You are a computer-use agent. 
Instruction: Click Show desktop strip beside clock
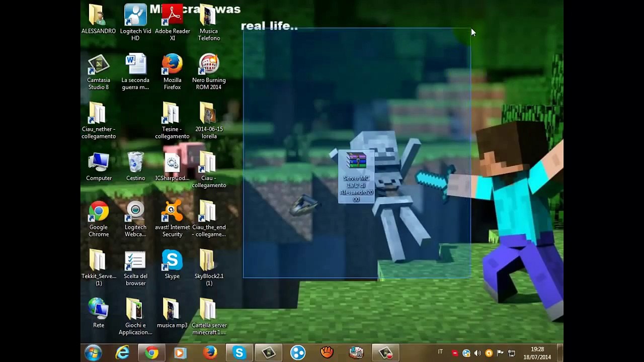point(559,353)
